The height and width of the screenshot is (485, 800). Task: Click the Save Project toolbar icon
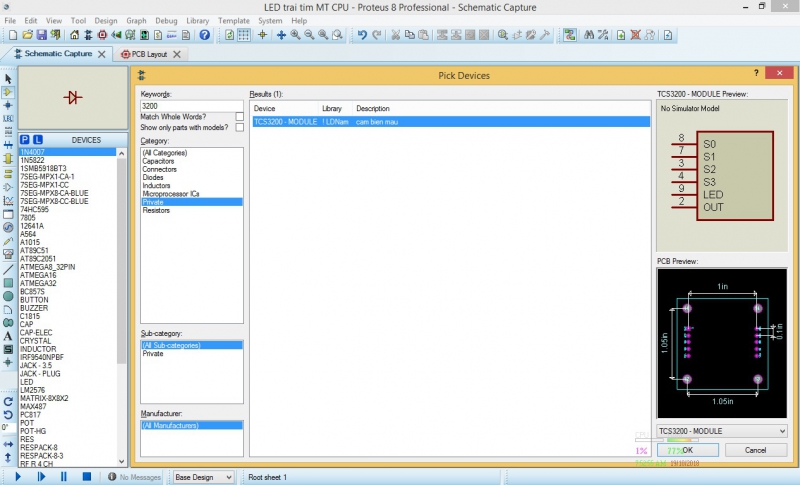click(40, 35)
